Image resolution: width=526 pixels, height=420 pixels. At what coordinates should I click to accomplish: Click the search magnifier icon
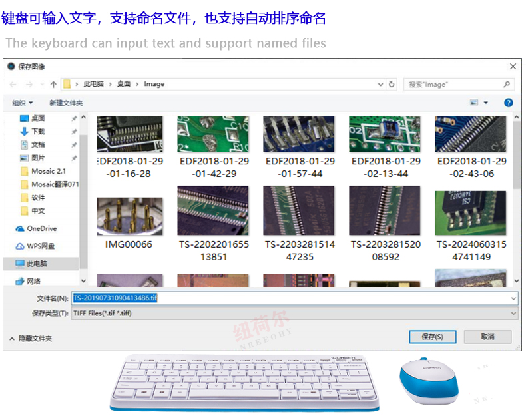[507, 85]
